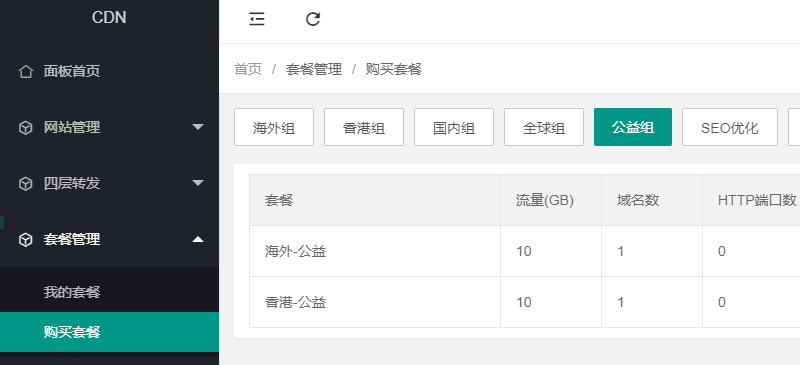Switch to the 全球组 tab
The width and height of the screenshot is (800, 365).
point(544,127)
